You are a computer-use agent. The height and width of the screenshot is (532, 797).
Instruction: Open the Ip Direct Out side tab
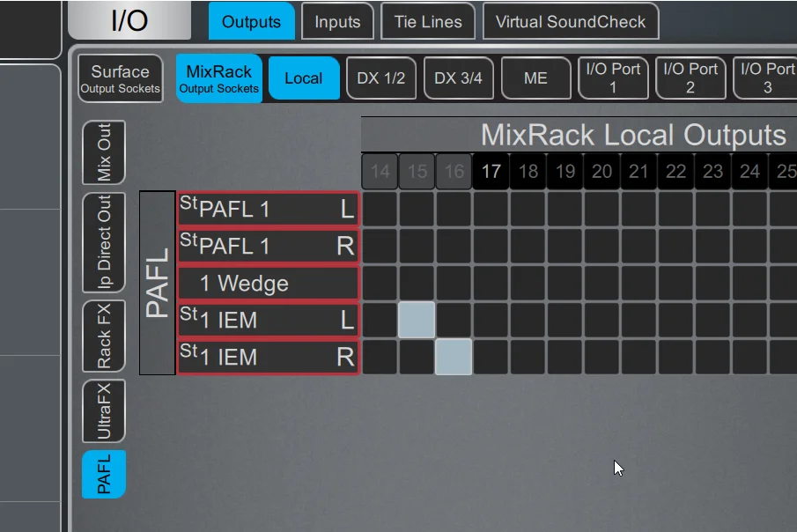coord(104,242)
